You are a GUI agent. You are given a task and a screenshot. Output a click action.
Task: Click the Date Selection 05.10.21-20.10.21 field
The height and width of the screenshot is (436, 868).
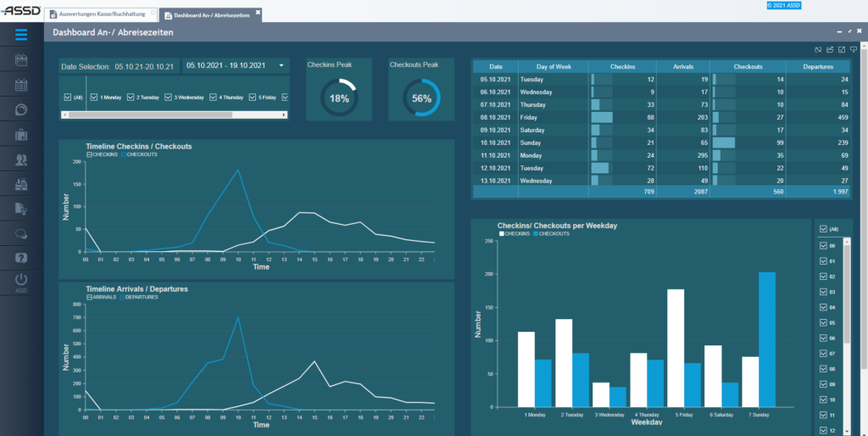tap(119, 66)
